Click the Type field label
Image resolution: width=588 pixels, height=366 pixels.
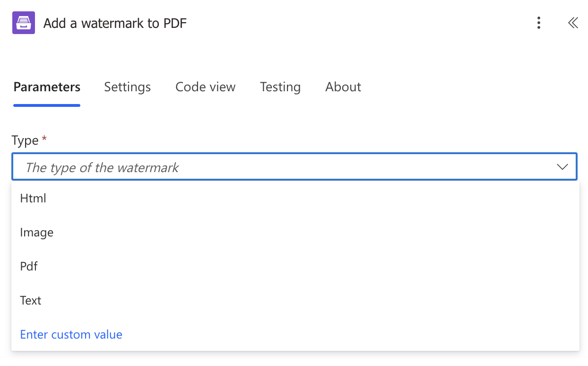click(25, 140)
